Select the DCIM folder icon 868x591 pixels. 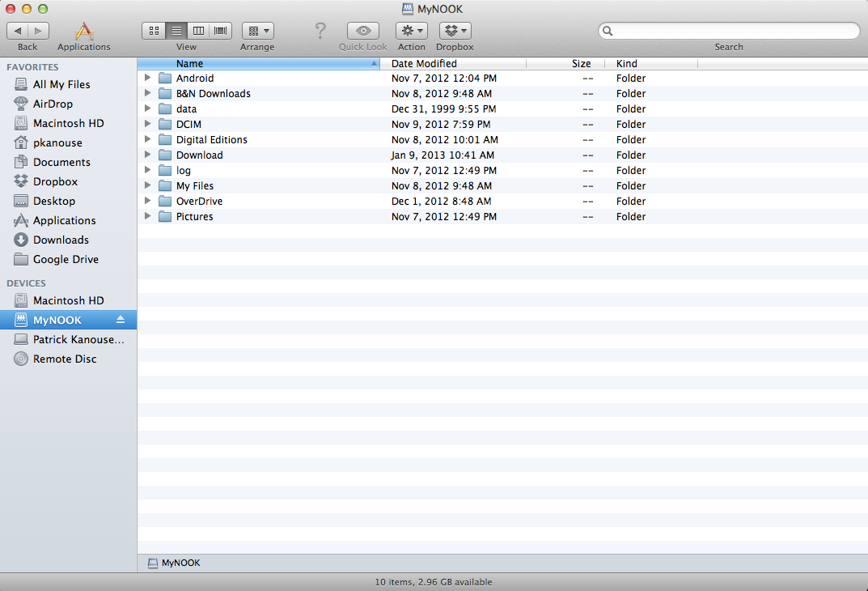[x=165, y=124]
